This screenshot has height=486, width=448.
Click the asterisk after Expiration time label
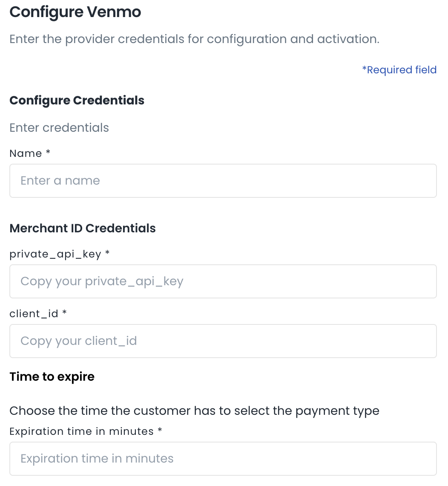click(x=160, y=431)
